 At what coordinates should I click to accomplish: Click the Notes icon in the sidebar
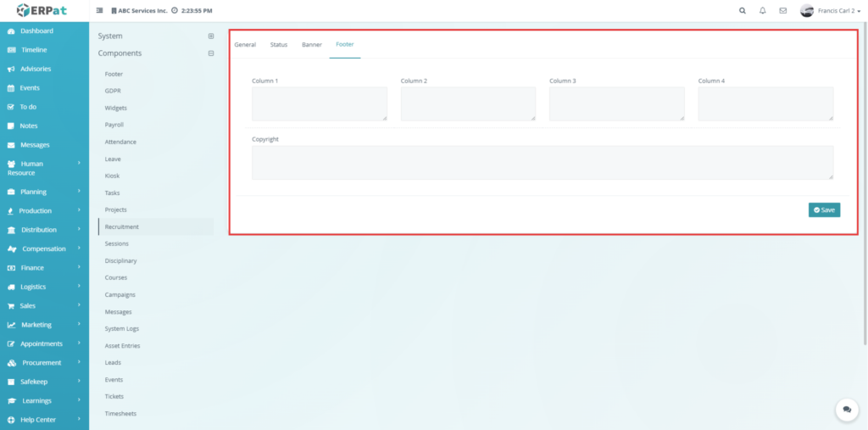tap(11, 126)
